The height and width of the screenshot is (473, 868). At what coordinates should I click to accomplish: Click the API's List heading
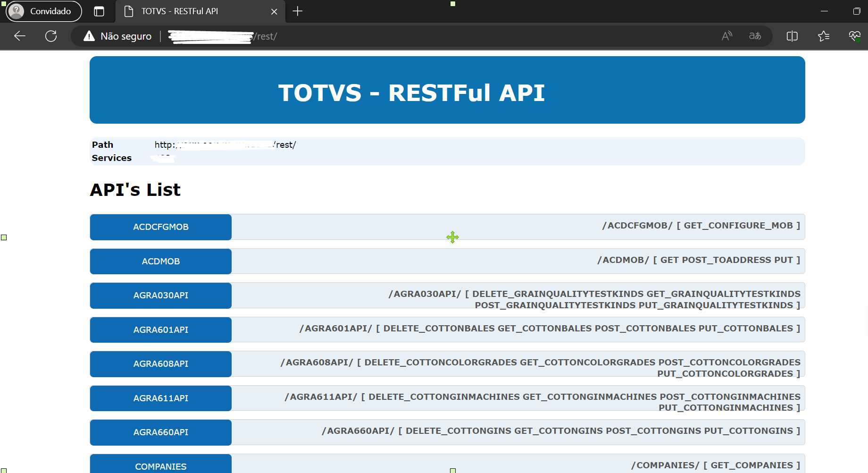(x=135, y=190)
